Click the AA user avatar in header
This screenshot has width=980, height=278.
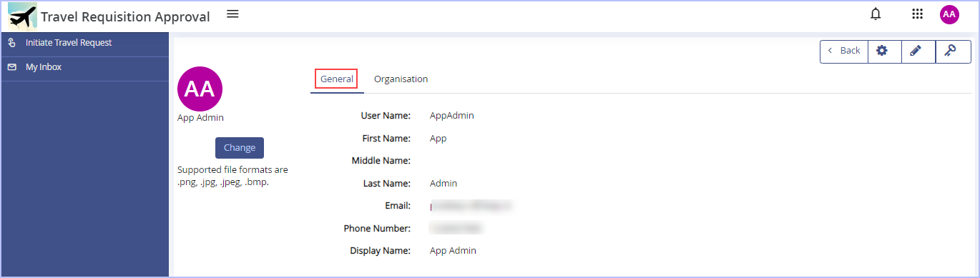pos(949,14)
